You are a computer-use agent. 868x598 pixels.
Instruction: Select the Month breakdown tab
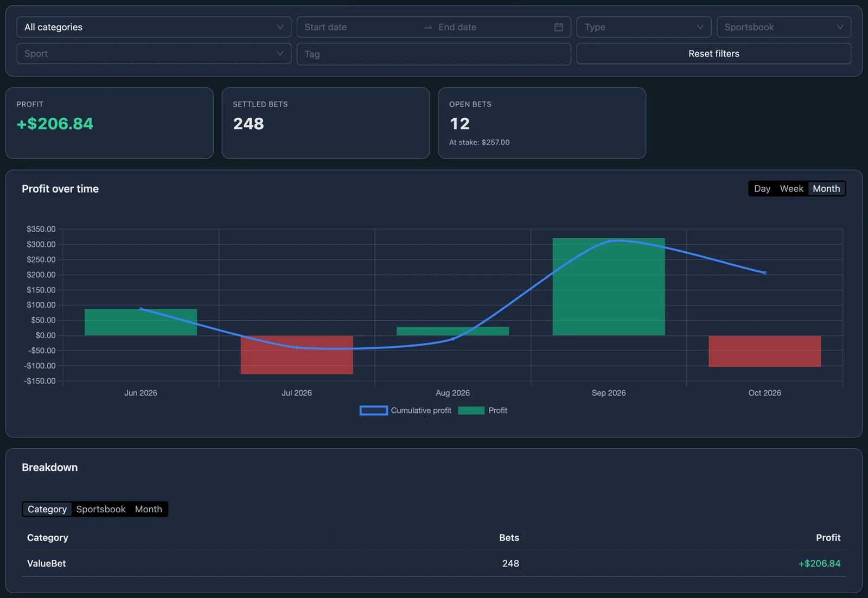click(x=148, y=509)
